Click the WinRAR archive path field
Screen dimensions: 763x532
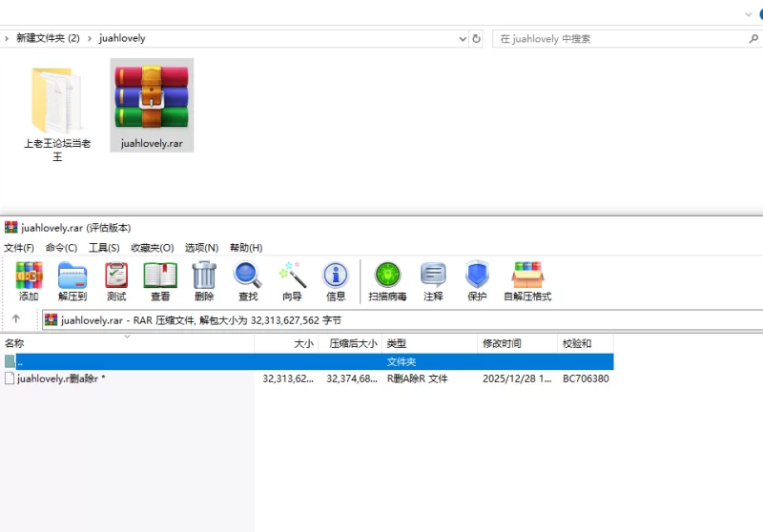point(402,320)
